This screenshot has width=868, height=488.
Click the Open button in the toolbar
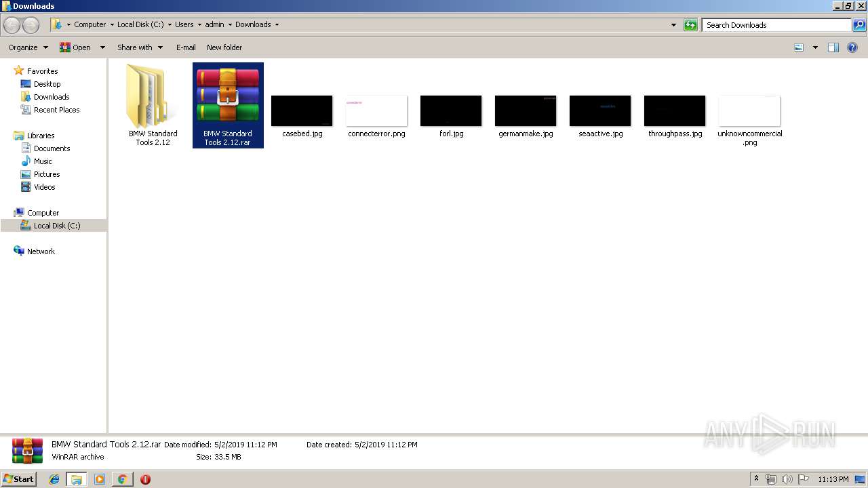coord(75,47)
